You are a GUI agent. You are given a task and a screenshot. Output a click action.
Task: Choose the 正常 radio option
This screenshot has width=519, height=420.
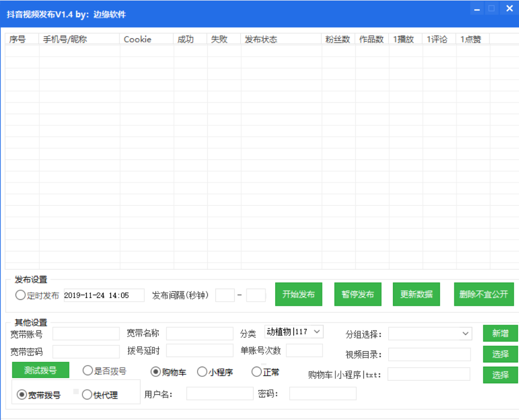tap(257, 372)
